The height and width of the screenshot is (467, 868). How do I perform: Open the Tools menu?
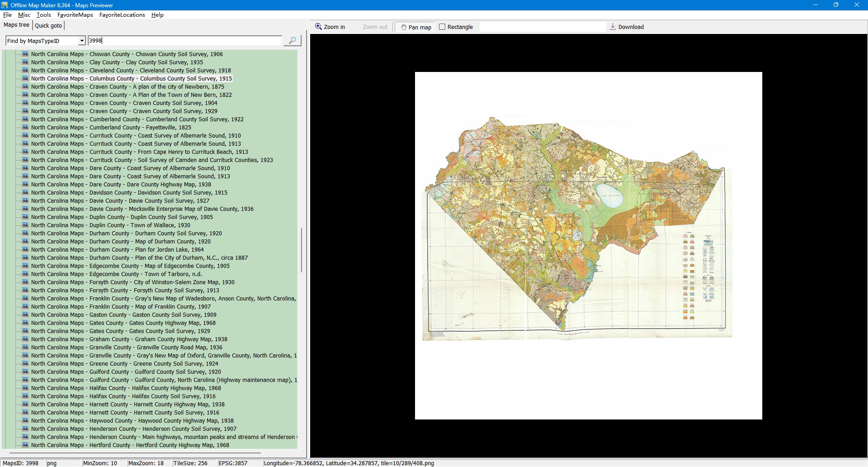(x=43, y=15)
